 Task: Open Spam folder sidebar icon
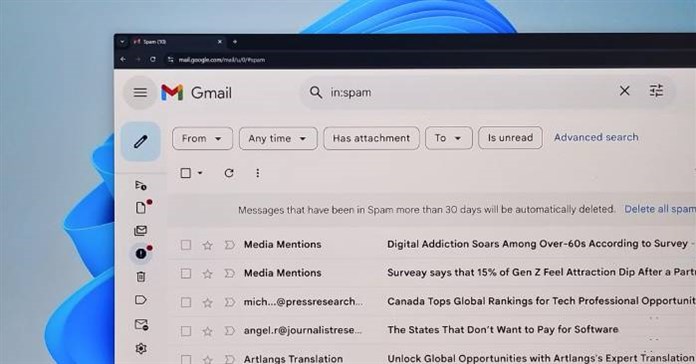tap(141, 253)
